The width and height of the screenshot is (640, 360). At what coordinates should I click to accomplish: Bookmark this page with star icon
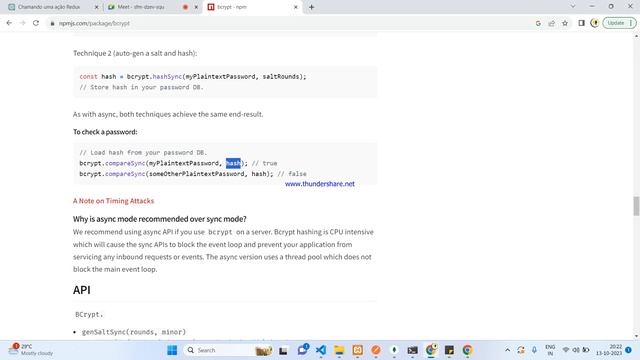pyautogui.click(x=565, y=23)
